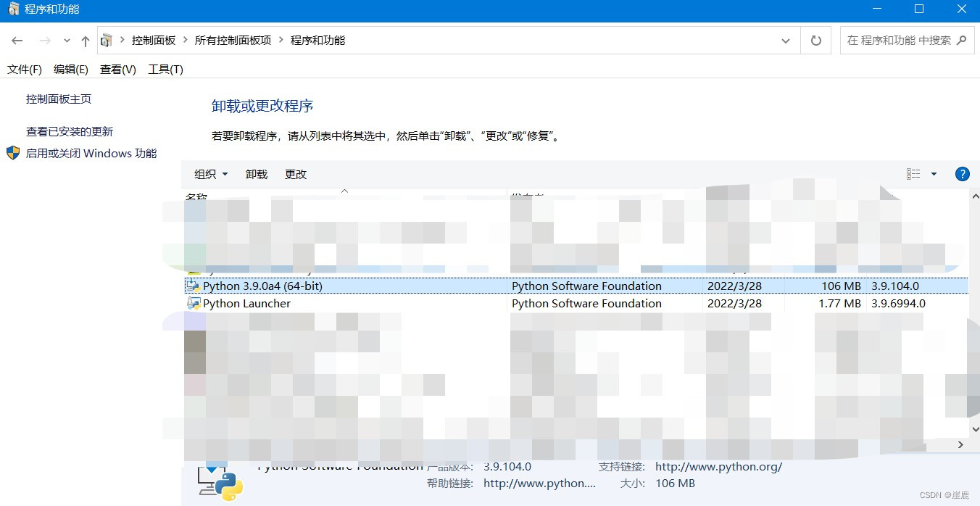
Task: Change view with the view icon
Action: pyautogui.click(x=913, y=174)
